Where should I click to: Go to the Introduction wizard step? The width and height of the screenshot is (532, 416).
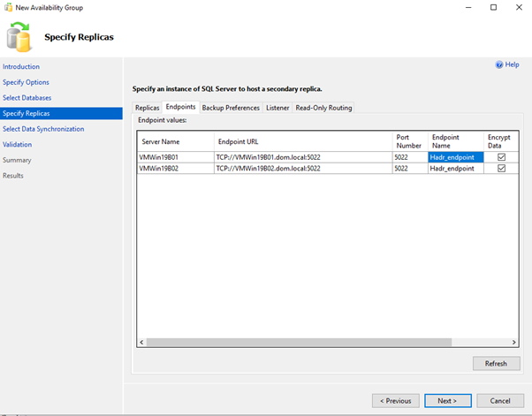point(21,66)
